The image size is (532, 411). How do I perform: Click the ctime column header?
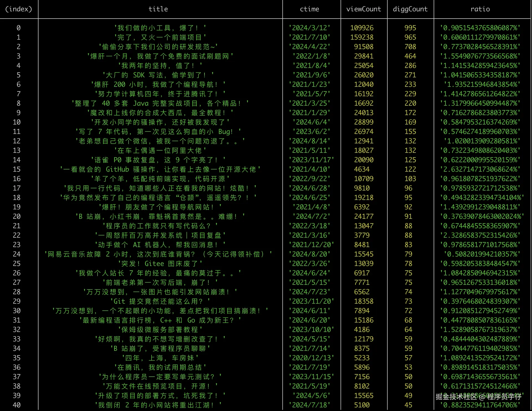[310, 9]
